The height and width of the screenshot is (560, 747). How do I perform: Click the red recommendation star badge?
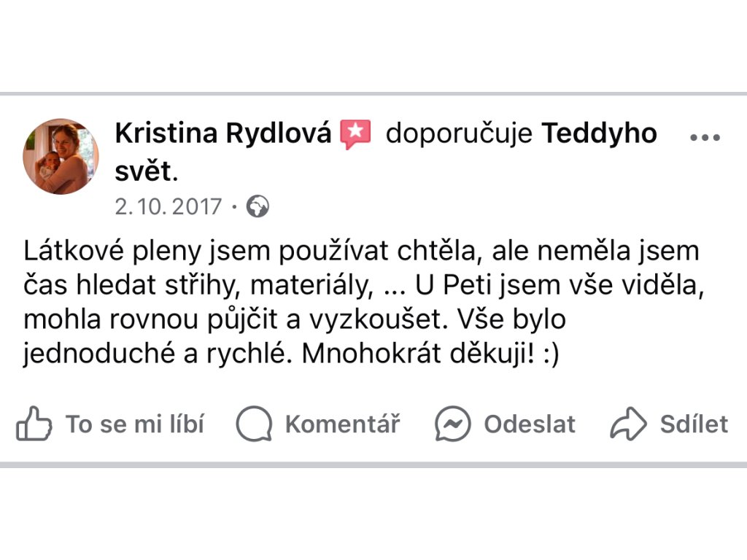click(356, 135)
